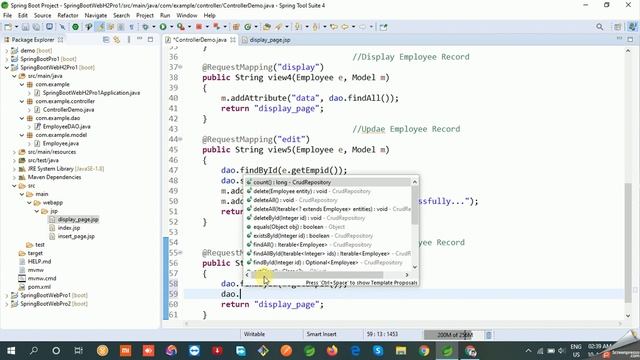The height and width of the screenshot is (360, 640).
Task: Minimize the Package Explorer view
Action: point(140,39)
